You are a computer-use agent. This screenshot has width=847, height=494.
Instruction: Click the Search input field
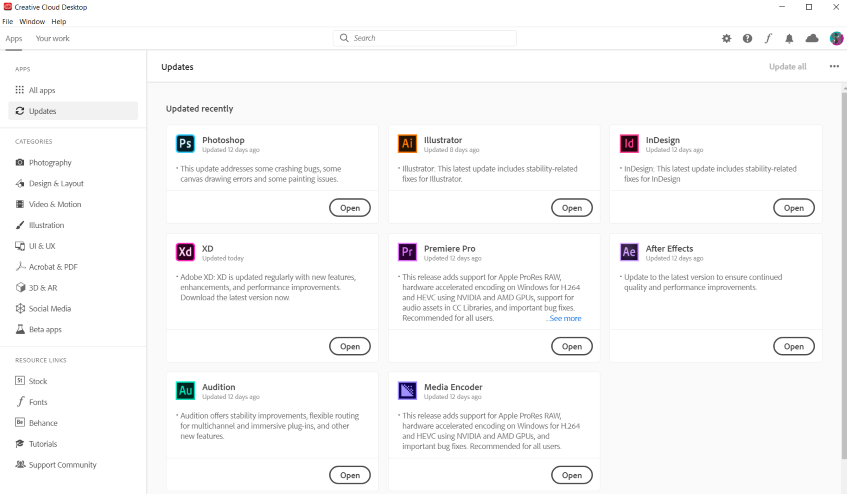pos(425,38)
